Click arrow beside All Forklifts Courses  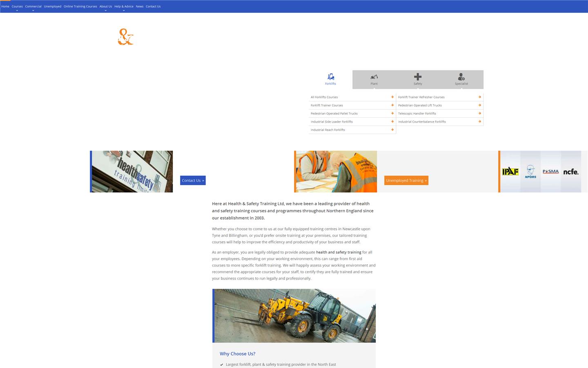[x=392, y=97]
